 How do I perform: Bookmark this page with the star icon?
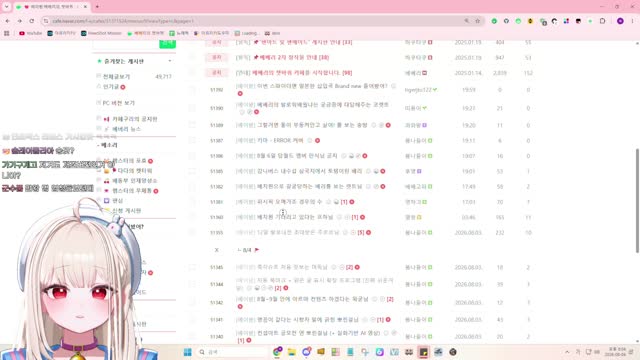pos(477,21)
